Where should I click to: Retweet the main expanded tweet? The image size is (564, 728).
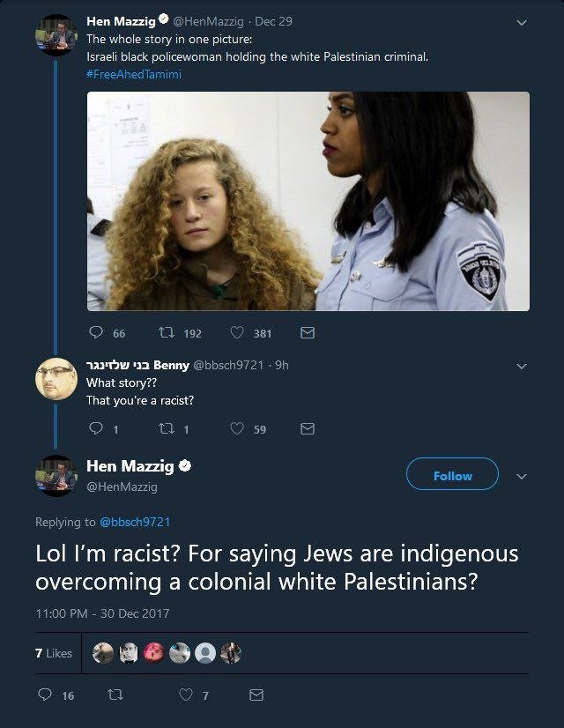(x=114, y=695)
